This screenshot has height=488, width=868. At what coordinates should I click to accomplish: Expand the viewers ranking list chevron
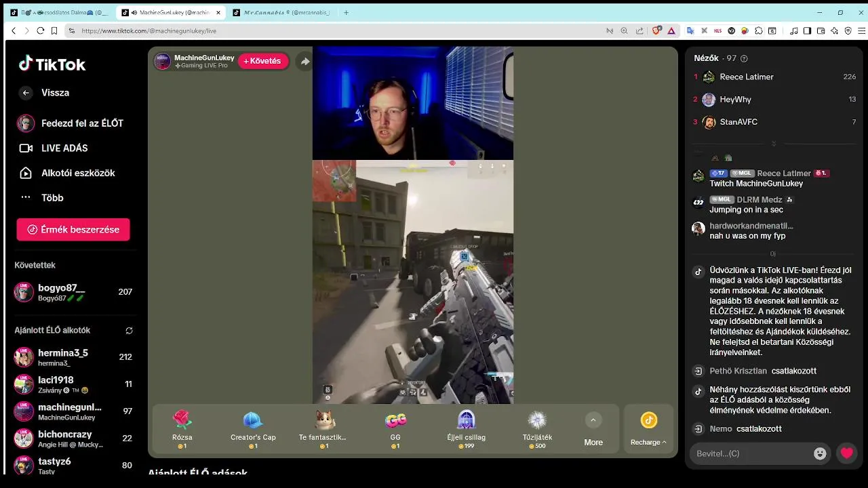[x=774, y=144]
